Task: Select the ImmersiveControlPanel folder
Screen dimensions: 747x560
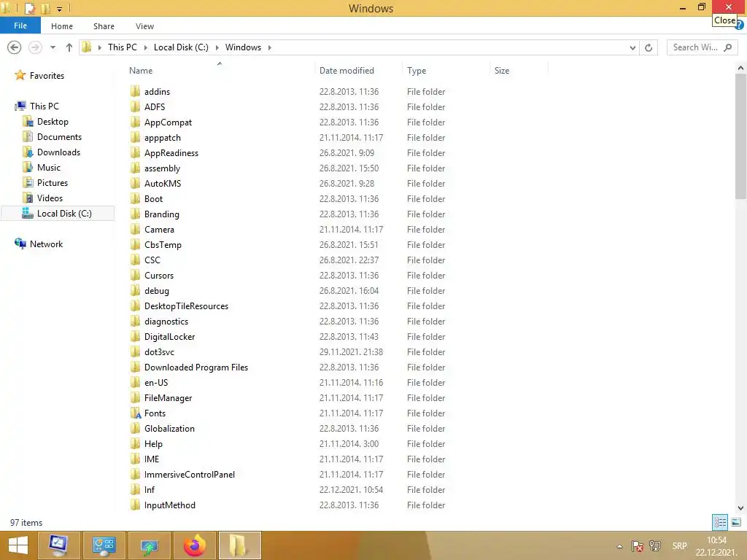Action: [x=190, y=474]
